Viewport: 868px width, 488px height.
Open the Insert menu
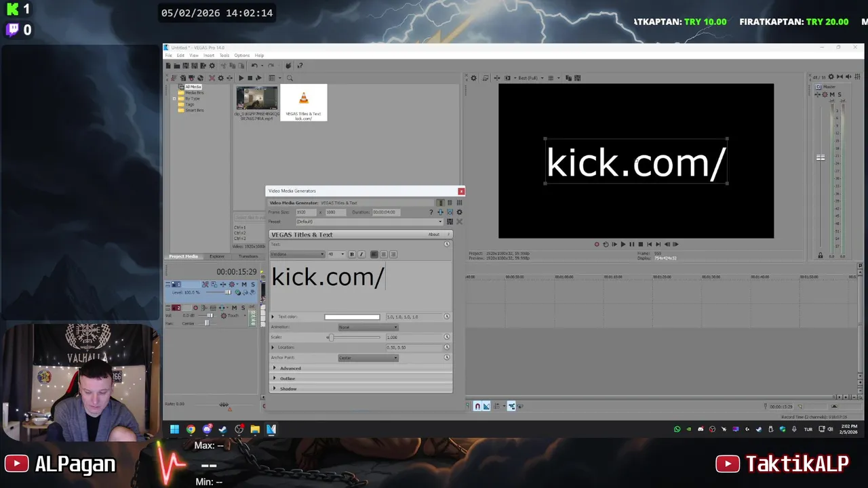[x=209, y=56]
